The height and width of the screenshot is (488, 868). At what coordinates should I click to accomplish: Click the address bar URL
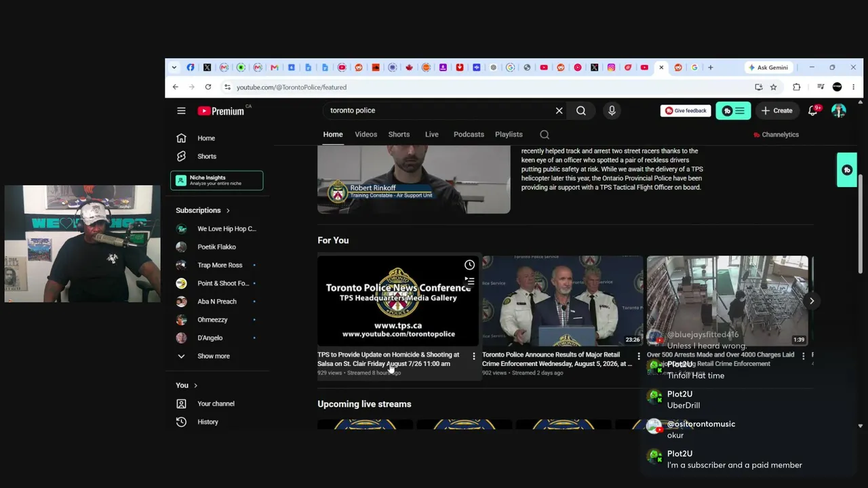(x=292, y=87)
